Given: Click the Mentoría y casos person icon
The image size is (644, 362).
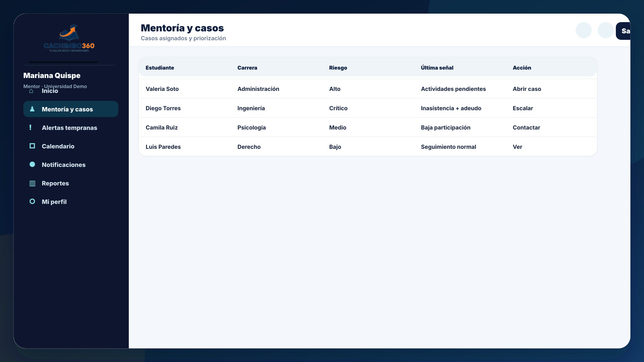Looking at the screenshot, I should pyautogui.click(x=32, y=109).
